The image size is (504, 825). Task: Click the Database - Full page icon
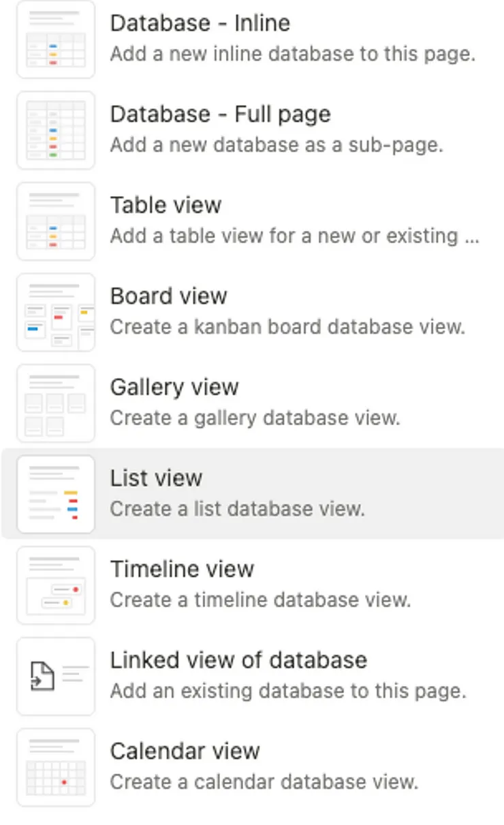pyautogui.click(x=56, y=130)
